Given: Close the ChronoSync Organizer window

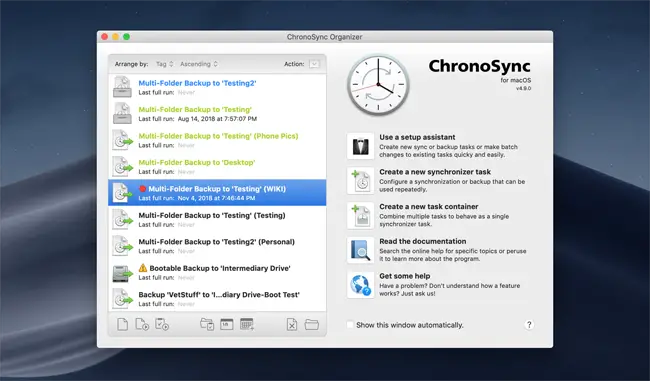Looking at the screenshot, I should 104,37.
